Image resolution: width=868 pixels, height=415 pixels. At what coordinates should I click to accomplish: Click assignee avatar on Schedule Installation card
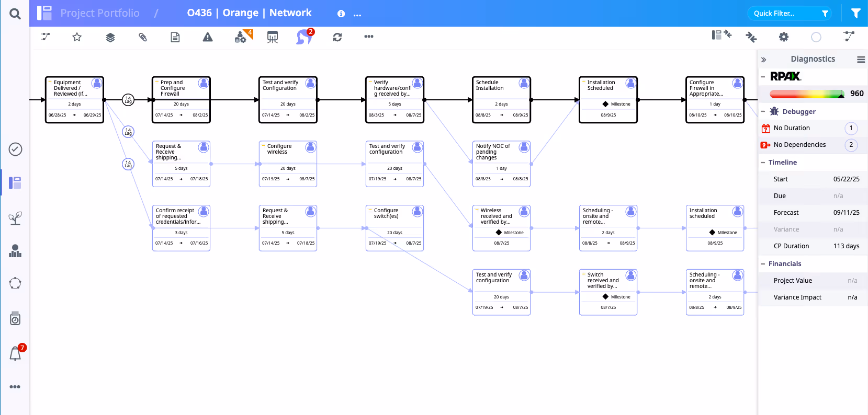tap(524, 83)
